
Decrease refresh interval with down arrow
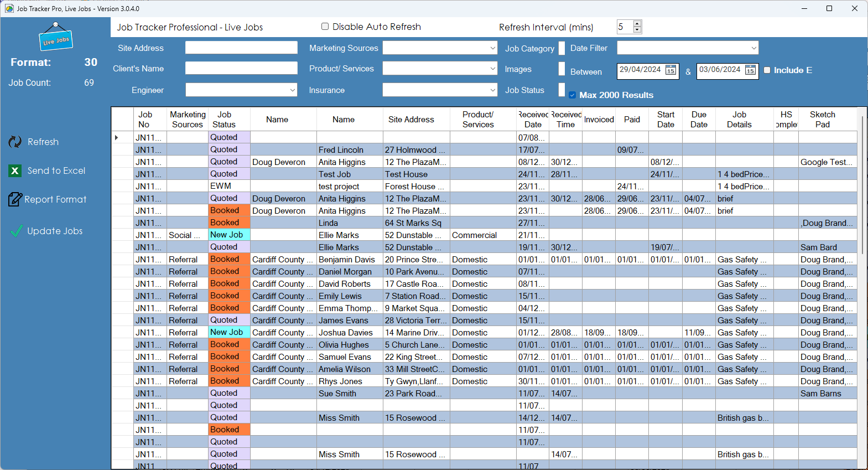click(637, 30)
